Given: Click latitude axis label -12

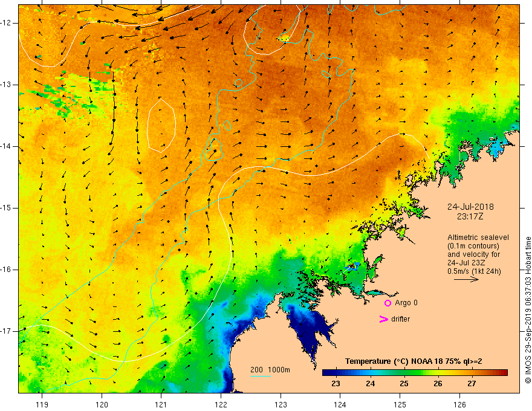Looking at the screenshot, I should pos(6,23).
